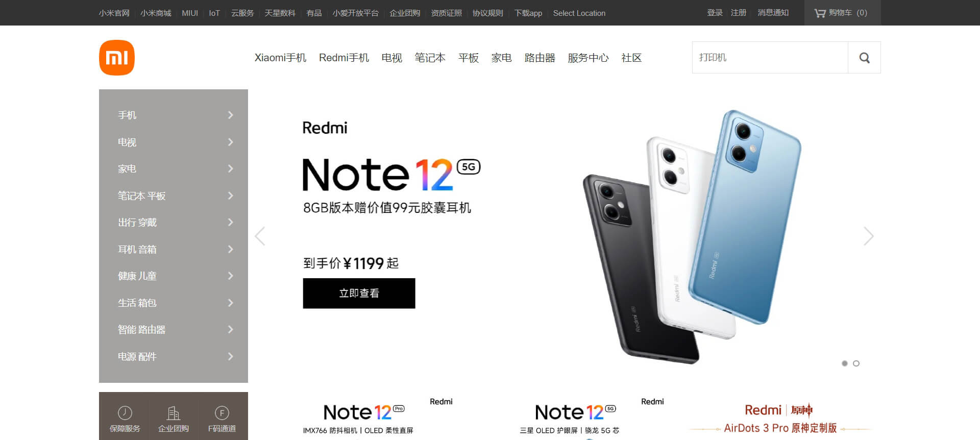Image resolution: width=980 pixels, height=440 pixels.
Task: Expand the 手机 sidebar category
Action: point(174,115)
